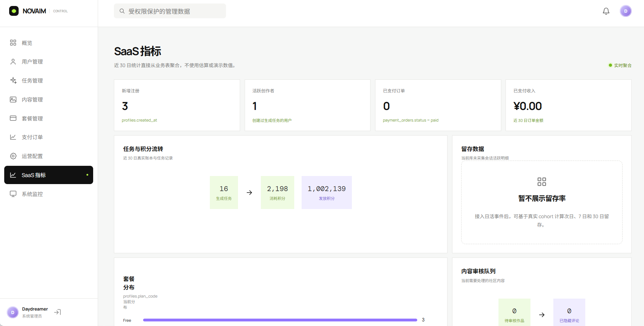Select the active SaaS 指标 item
This screenshot has width=644, height=326.
coord(49,175)
